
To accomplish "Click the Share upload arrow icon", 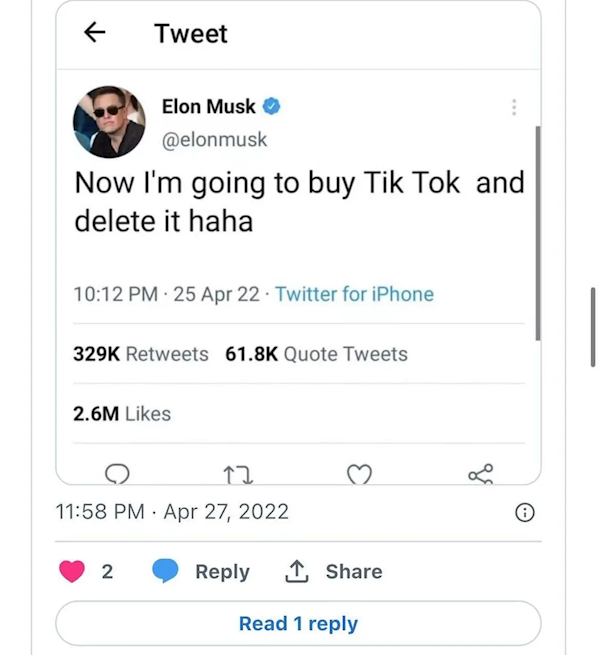I will 296,571.
